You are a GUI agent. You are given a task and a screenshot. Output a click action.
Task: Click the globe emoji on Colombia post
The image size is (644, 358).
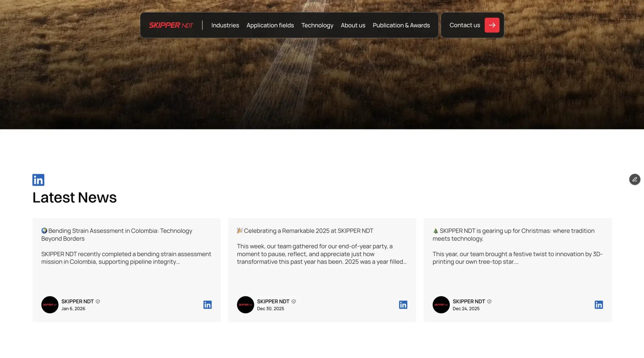click(x=44, y=230)
